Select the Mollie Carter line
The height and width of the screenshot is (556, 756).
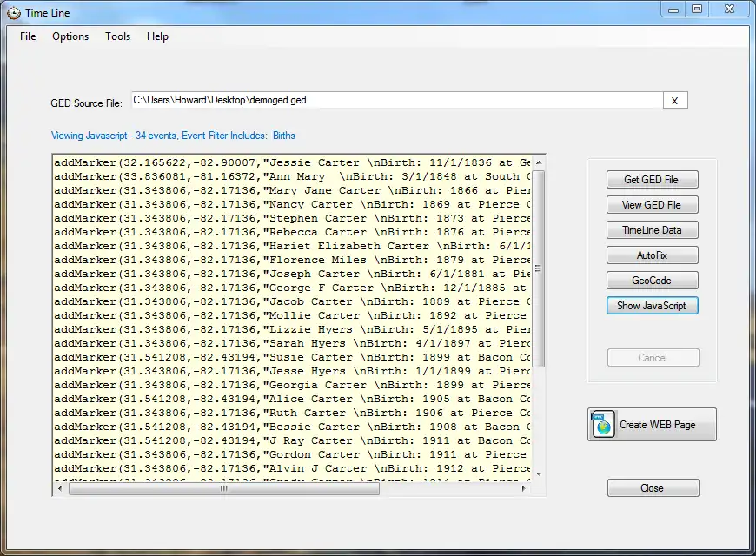292,316
